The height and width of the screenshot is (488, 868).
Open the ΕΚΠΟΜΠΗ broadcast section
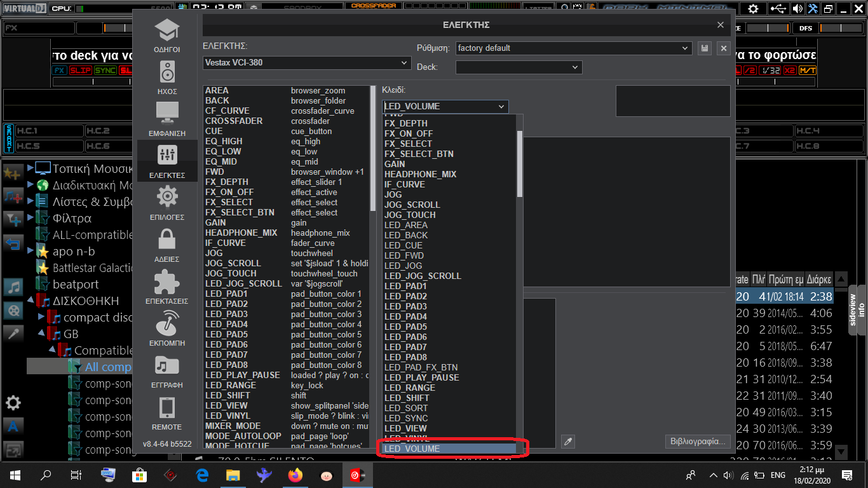coord(166,329)
